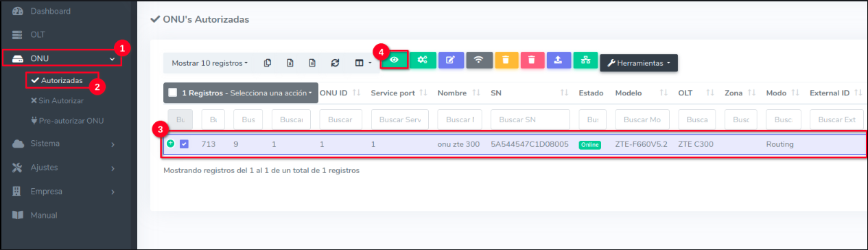Open the Mostrar 10 registros dropdown

point(209,62)
